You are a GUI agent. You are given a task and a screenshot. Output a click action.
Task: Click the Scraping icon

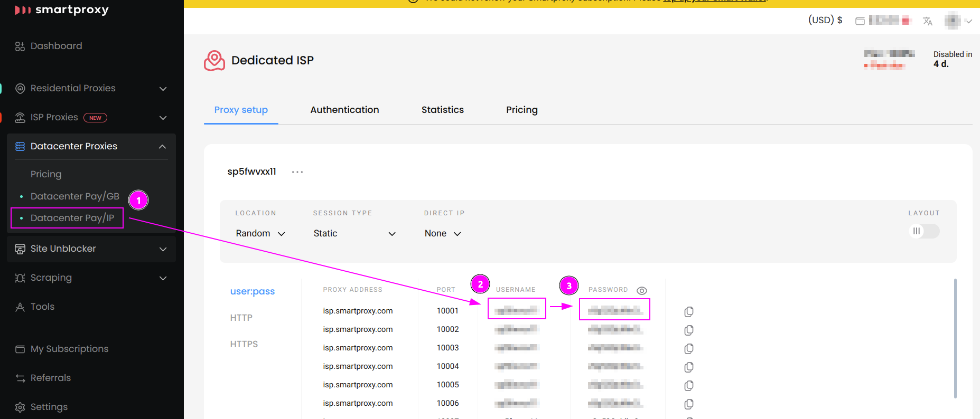20,278
